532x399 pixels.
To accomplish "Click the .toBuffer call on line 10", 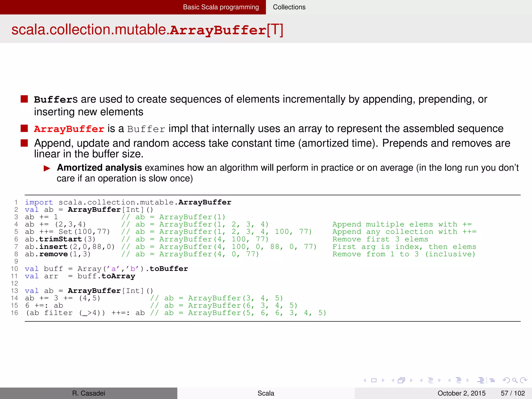I will (x=167, y=269).
